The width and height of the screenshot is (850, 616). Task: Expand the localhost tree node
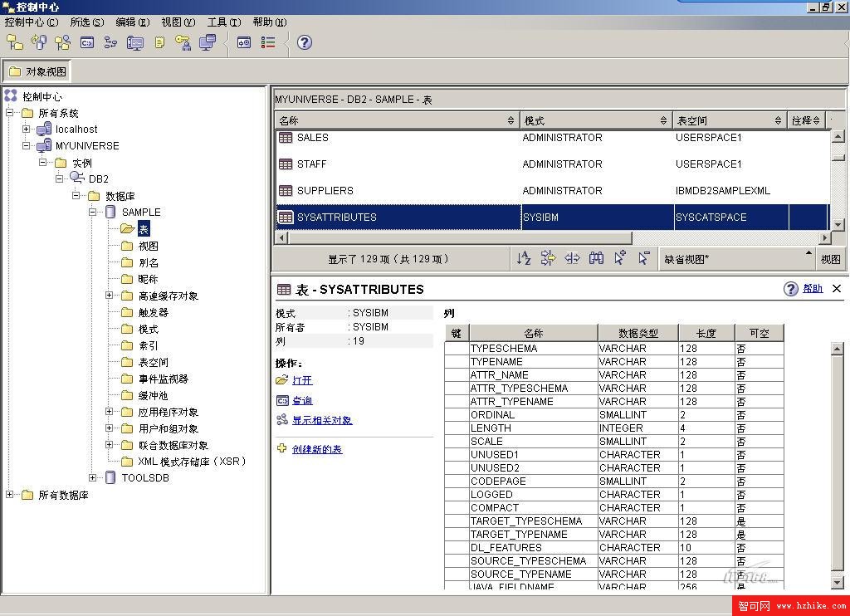[26, 129]
